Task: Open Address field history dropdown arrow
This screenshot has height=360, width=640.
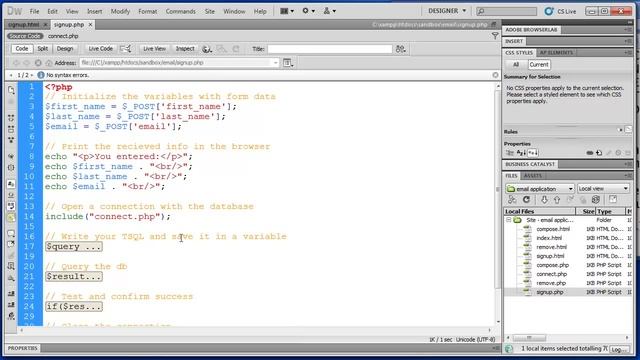Action: pos(276,63)
